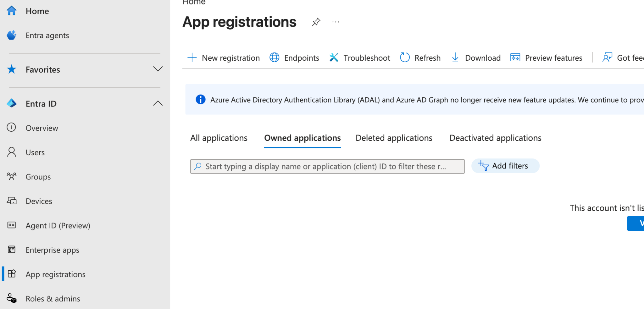Image resolution: width=644 pixels, height=309 pixels.
Task: Click the Favorites label in sidebar
Action: click(43, 69)
